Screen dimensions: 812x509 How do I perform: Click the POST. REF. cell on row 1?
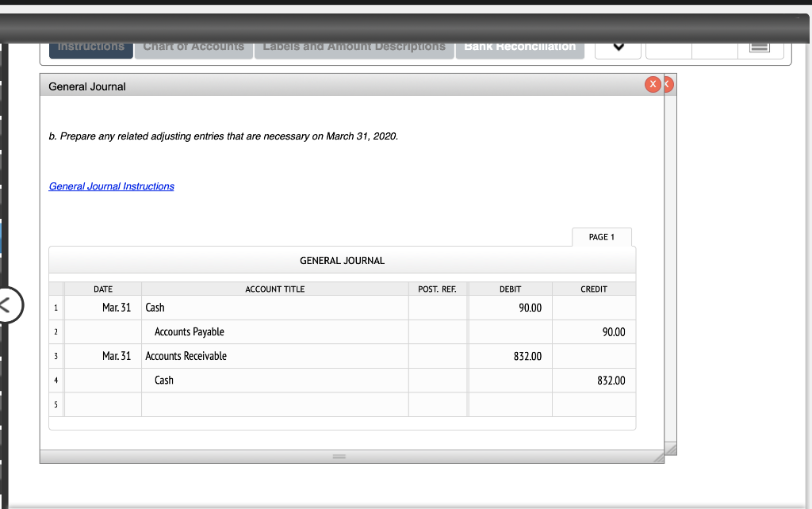tap(438, 308)
